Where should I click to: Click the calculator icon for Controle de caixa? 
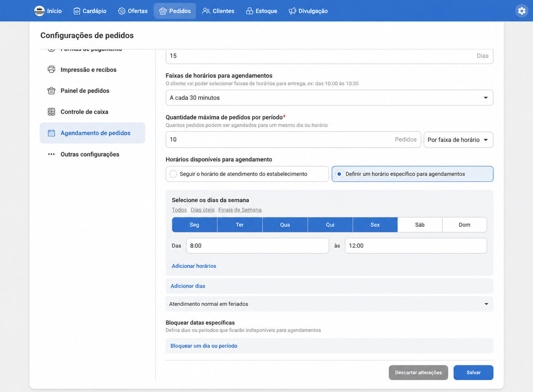pos(51,111)
